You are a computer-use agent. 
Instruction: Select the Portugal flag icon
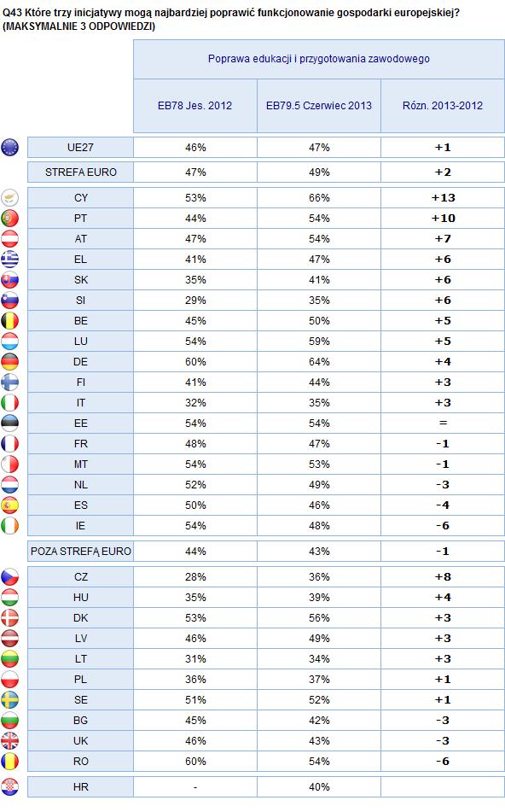10,219
